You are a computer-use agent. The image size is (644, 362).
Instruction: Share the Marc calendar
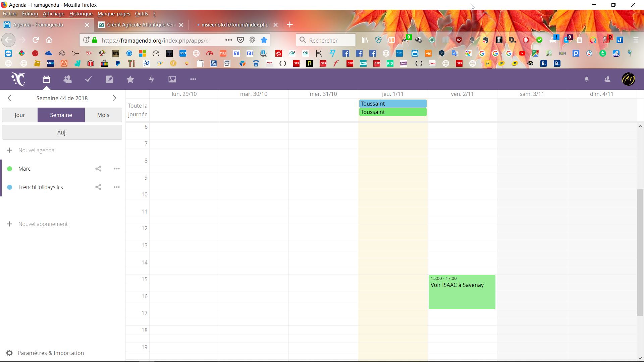[98, 169]
